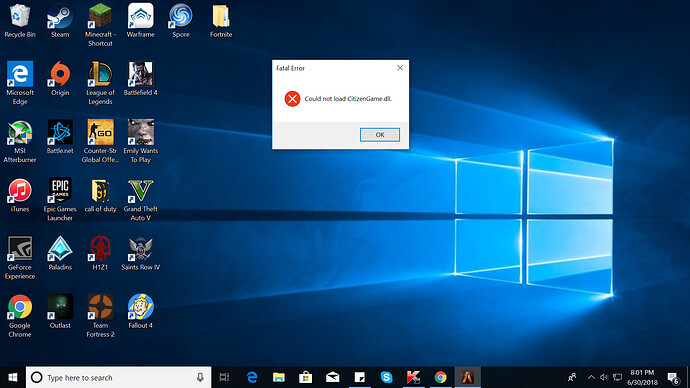Activate the search microphone icon

200,377
